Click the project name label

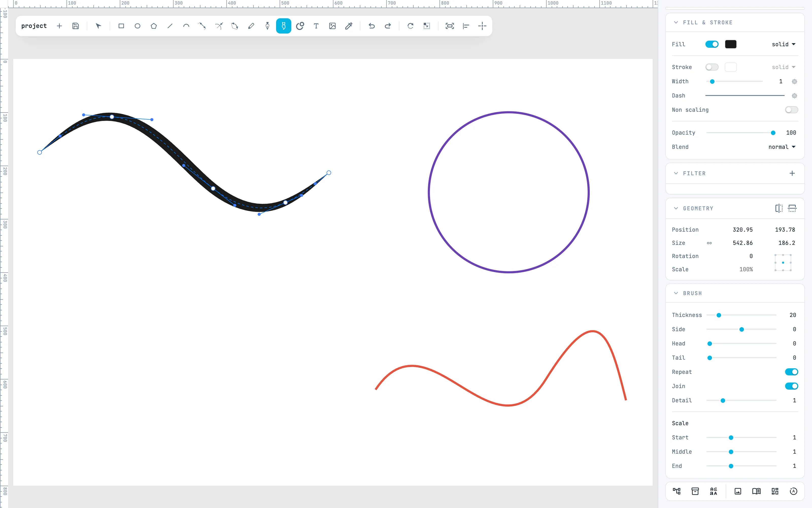coord(34,26)
